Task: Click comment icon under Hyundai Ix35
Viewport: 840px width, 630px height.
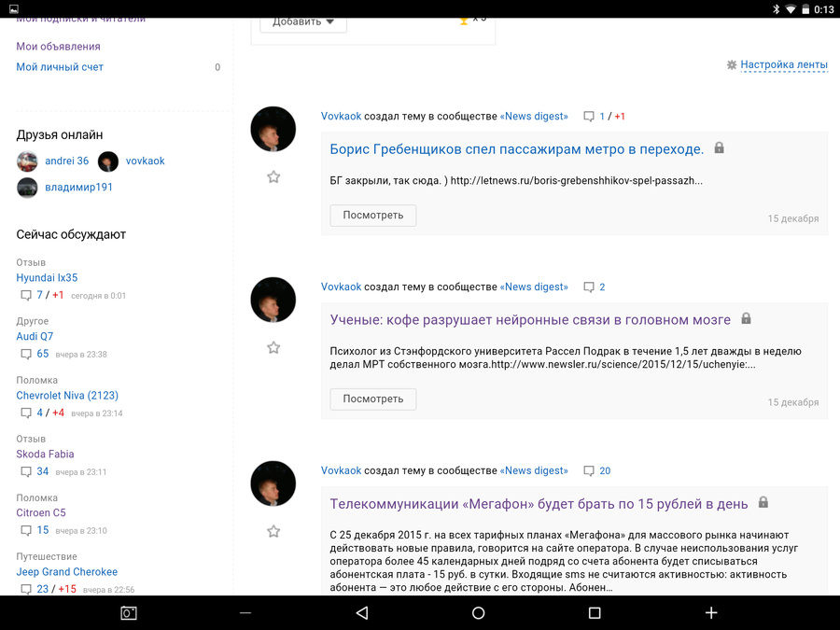Action: pos(26,295)
